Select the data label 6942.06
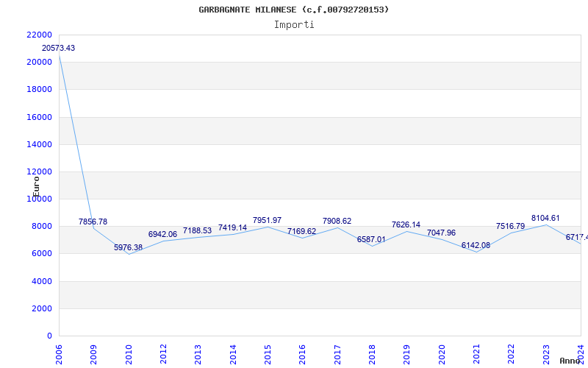588x368 pixels. point(162,234)
